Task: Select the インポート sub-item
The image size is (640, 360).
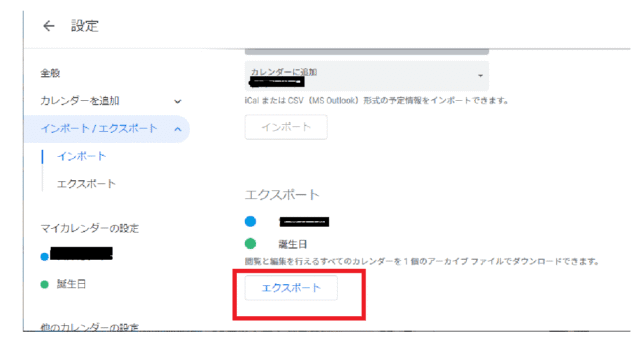Action: click(82, 156)
